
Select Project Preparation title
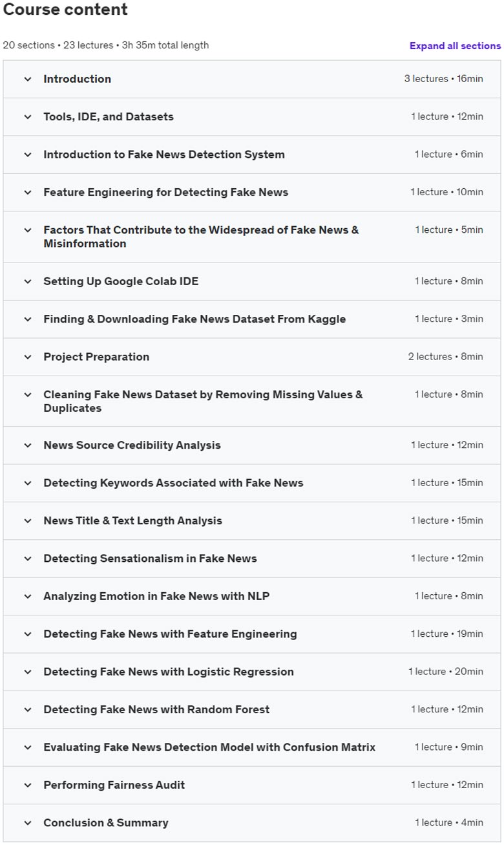click(96, 357)
